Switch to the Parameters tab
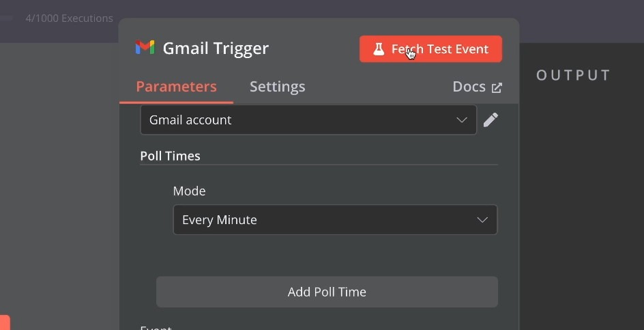 [x=176, y=87]
